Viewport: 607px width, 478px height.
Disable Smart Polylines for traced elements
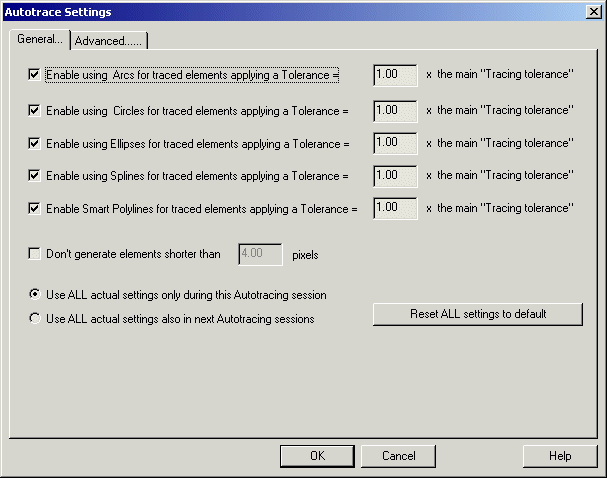tap(35, 209)
